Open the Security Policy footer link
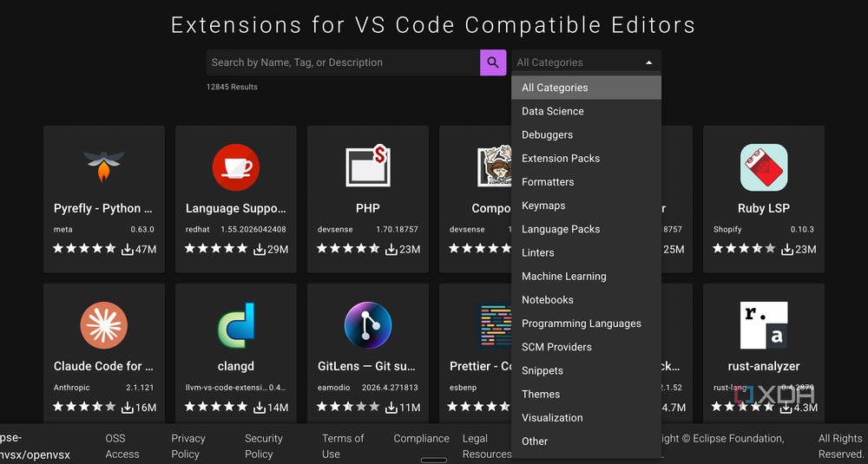 tap(264, 447)
